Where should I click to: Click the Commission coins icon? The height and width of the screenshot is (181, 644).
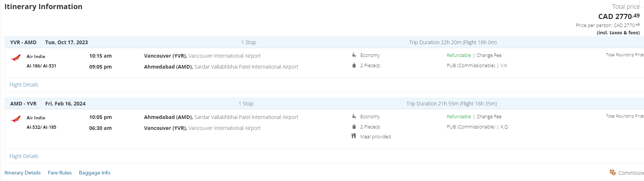point(613,172)
